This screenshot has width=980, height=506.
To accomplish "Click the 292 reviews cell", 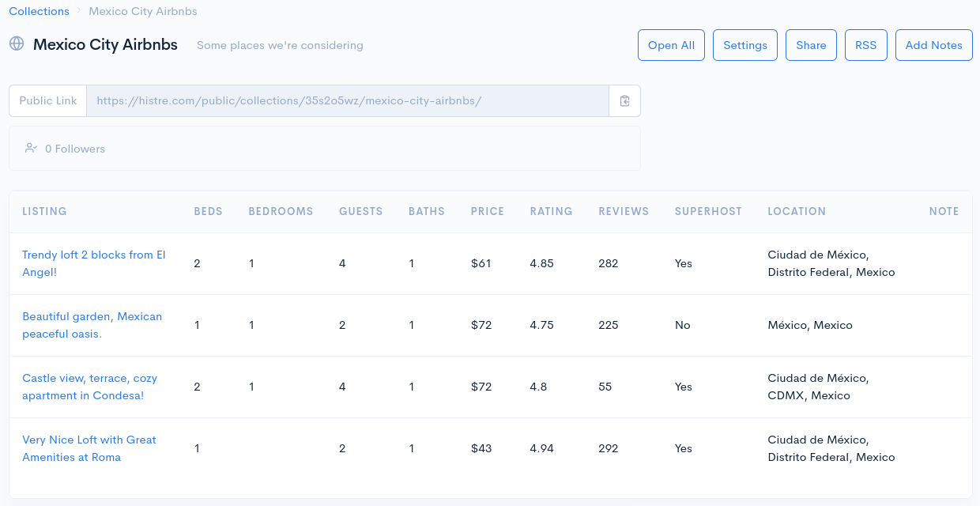I will click(x=609, y=448).
